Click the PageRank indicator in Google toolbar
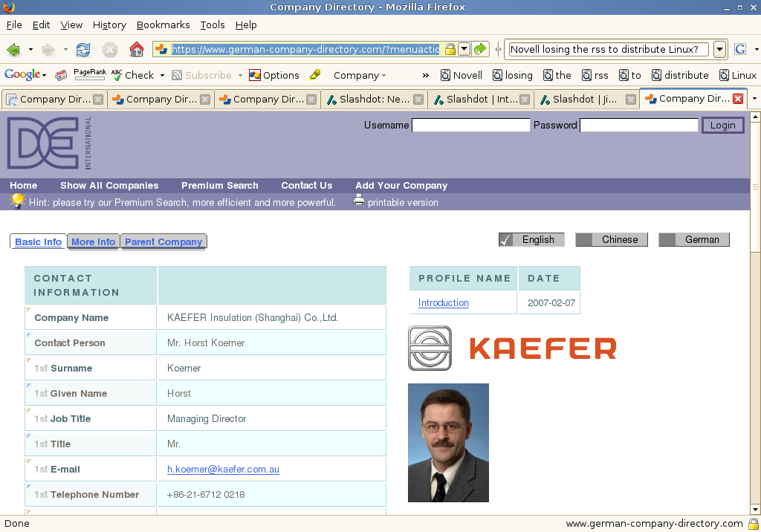 click(x=90, y=74)
